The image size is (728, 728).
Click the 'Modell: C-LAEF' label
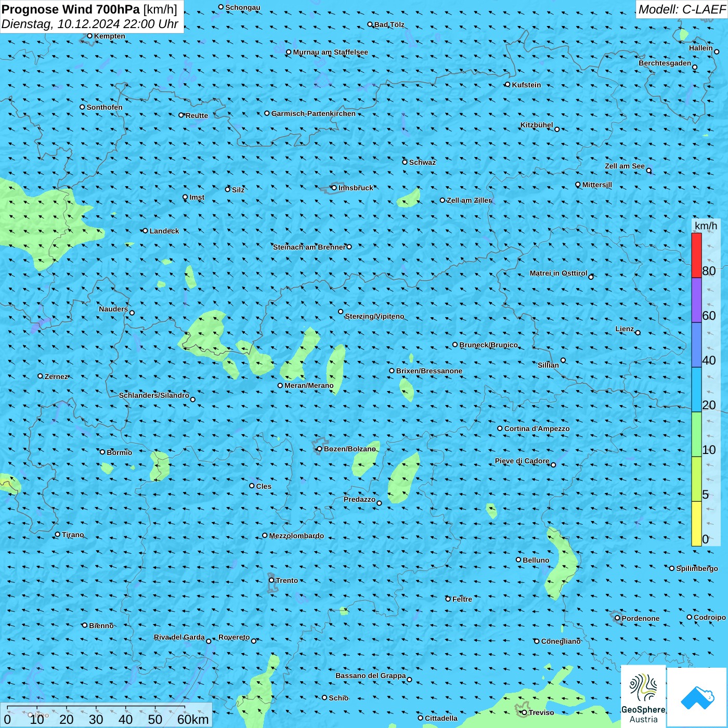[x=681, y=9]
